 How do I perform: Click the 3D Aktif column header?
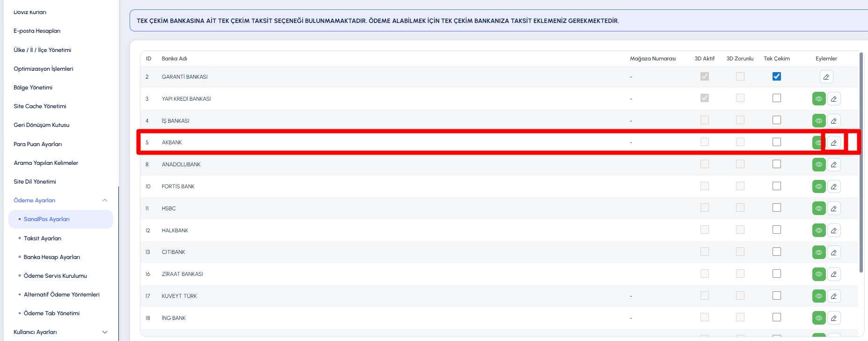pos(705,59)
